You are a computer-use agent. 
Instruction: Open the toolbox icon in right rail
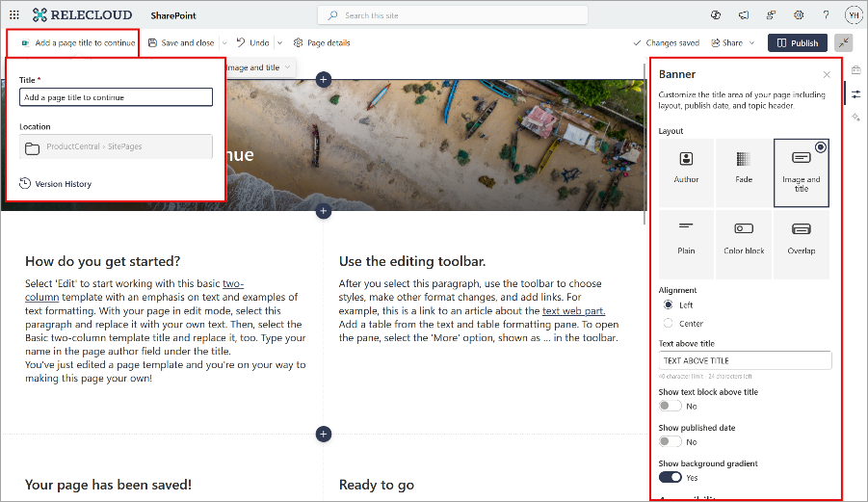(855, 69)
